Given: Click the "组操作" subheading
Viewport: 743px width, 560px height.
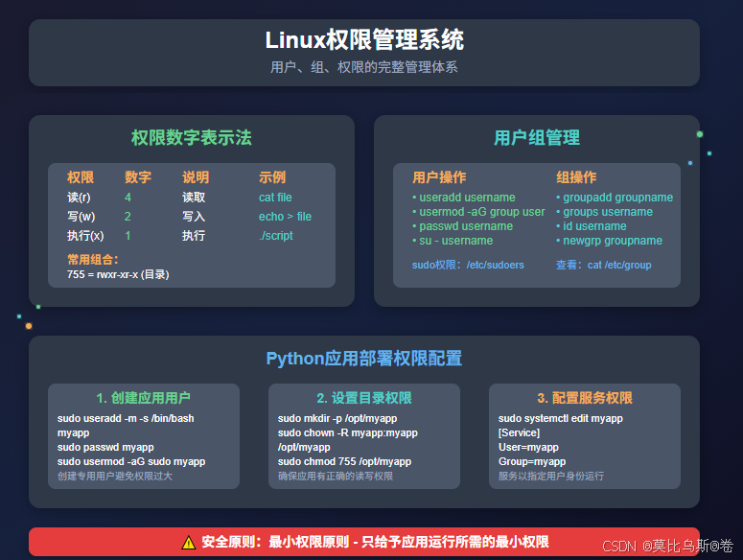Looking at the screenshot, I should tap(576, 177).
